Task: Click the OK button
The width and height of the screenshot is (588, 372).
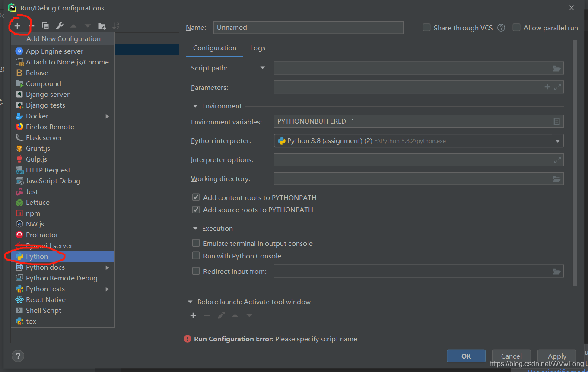Action: click(466, 356)
